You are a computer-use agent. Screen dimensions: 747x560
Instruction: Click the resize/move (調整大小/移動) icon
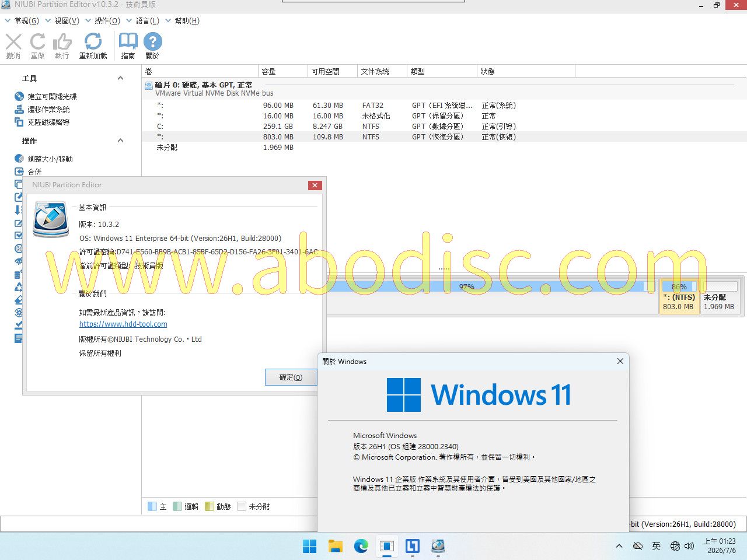coord(19,159)
